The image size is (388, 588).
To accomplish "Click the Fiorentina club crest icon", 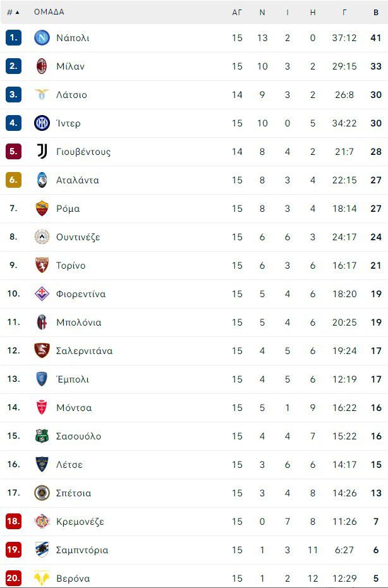I will pos(42,294).
